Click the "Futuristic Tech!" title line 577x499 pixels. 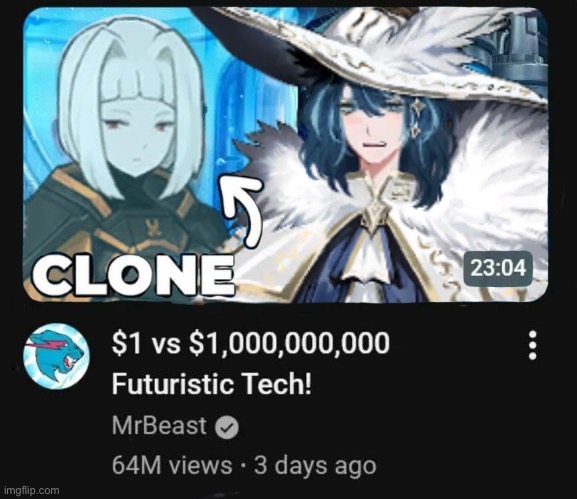[x=212, y=384]
